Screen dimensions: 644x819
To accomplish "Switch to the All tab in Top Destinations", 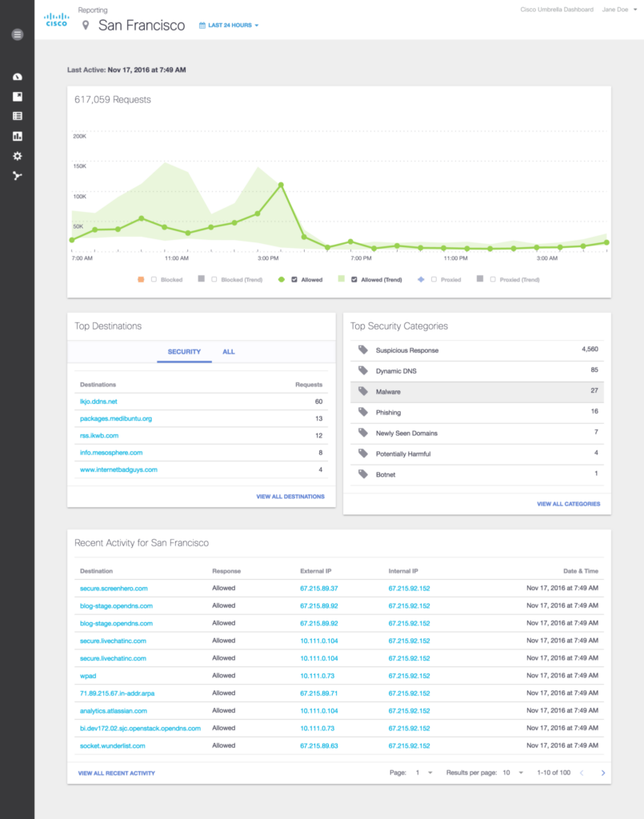I will coord(229,352).
